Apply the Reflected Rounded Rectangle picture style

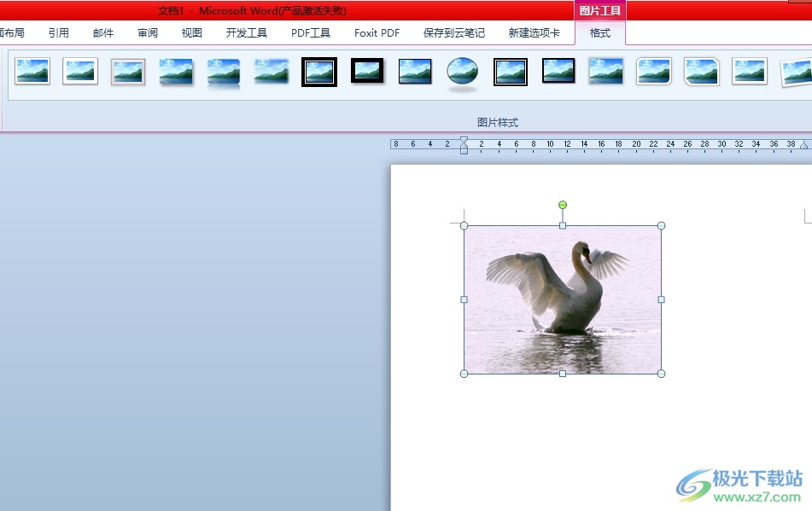tap(224, 73)
